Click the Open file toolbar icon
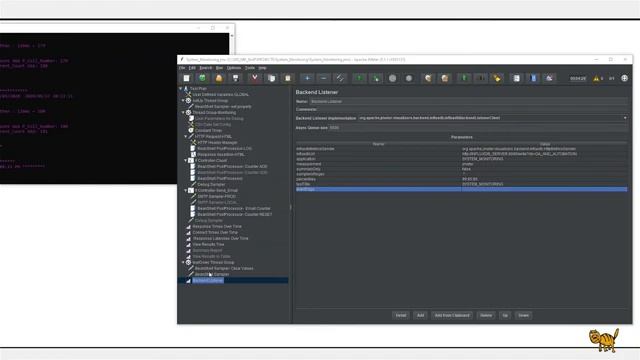 click(x=219, y=78)
